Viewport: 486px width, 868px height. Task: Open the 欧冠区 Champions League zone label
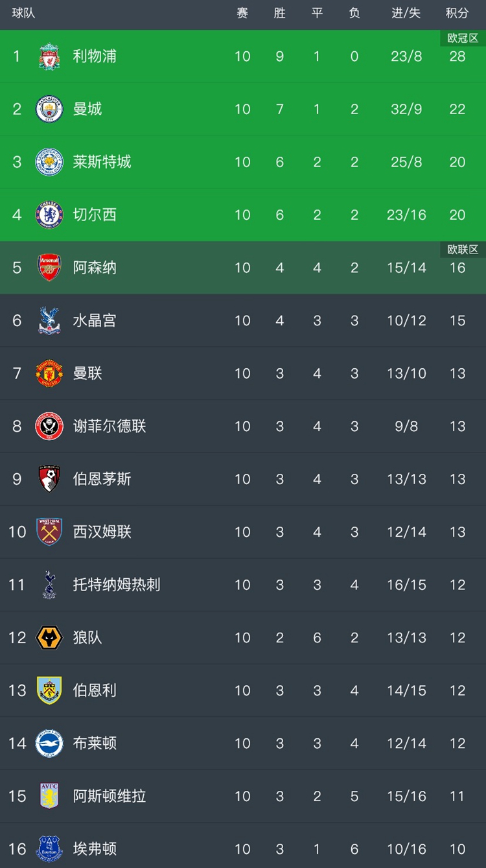pyautogui.click(x=461, y=38)
